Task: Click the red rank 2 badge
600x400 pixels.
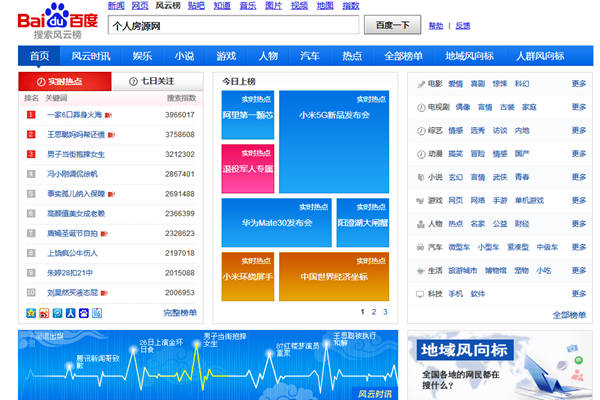Action: [x=31, y=134]
